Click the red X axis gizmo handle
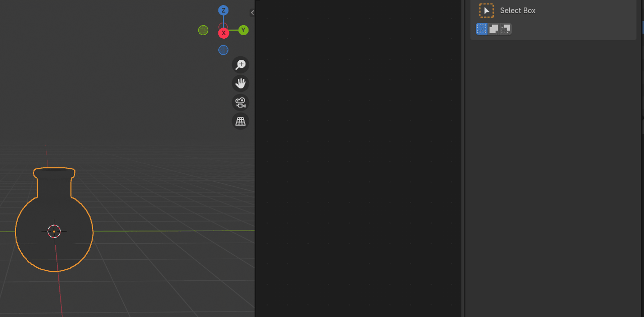Screen dimensions: 644x317 223,33
